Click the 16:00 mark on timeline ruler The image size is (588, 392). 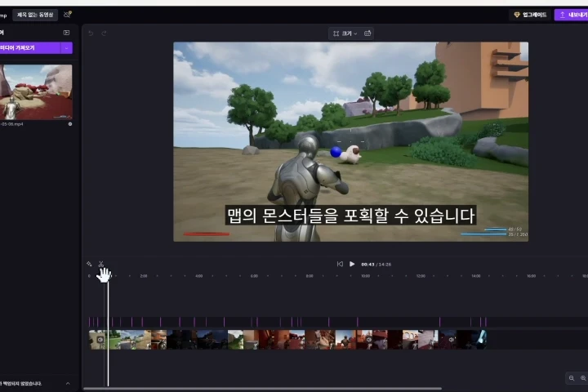point(532,276)
